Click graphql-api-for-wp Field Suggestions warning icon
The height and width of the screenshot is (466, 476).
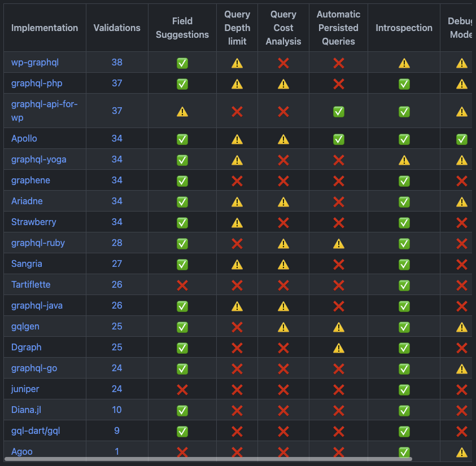[182, 112]
